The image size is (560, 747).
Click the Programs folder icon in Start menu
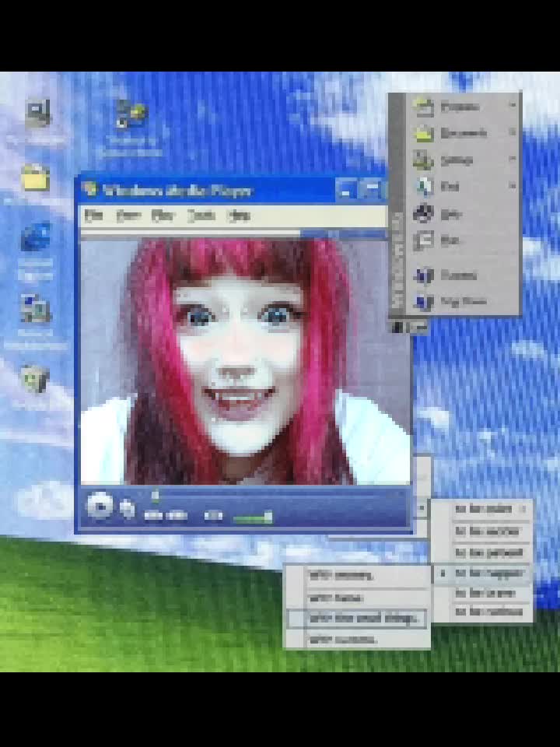tap(423, 107)
